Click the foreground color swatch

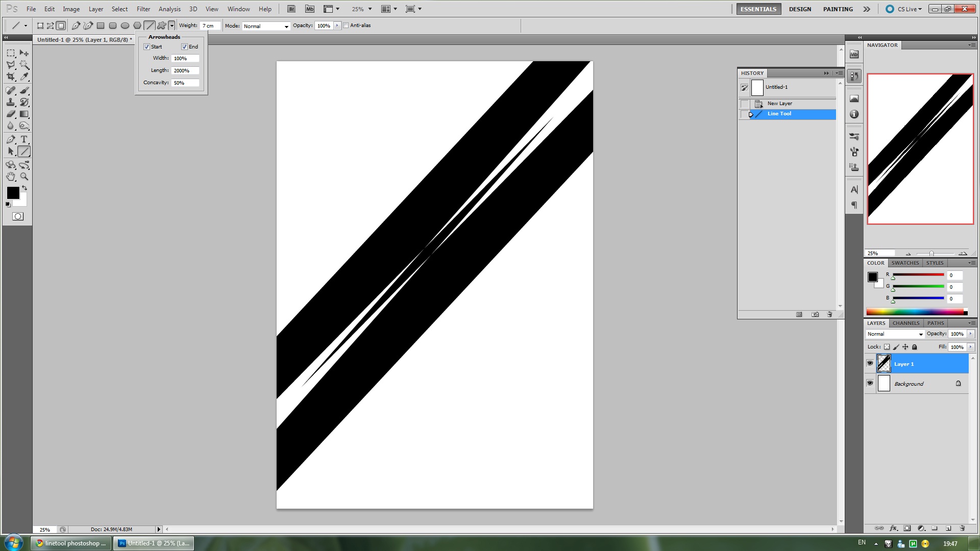point(13,193)
